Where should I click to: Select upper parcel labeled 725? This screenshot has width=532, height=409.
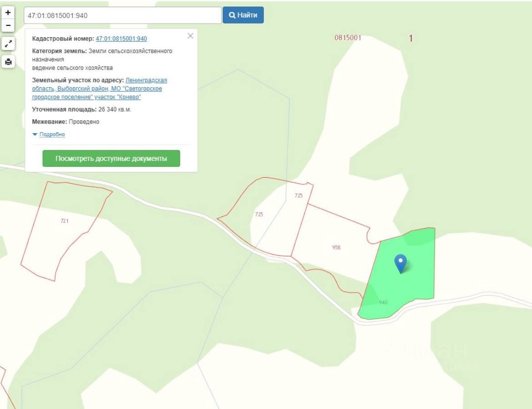pos(299,195)
